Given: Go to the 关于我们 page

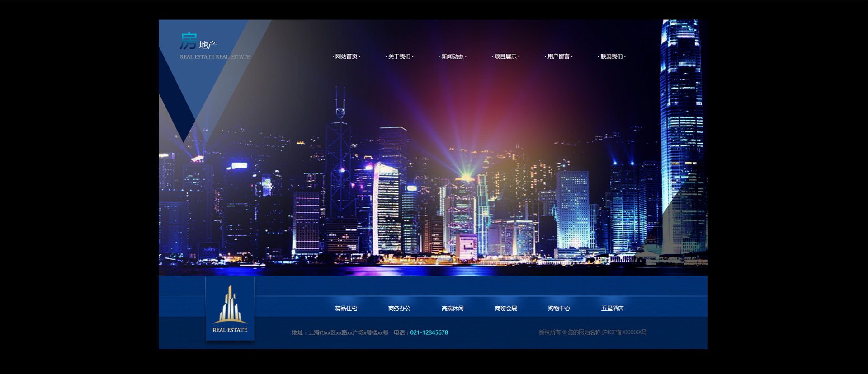Looking at the screenshot, I should point(399,56).
